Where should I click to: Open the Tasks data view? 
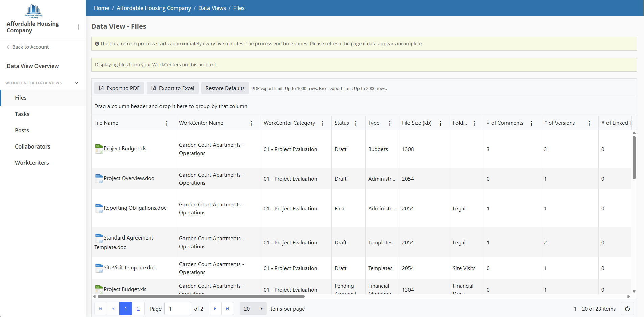coord(43,114)
